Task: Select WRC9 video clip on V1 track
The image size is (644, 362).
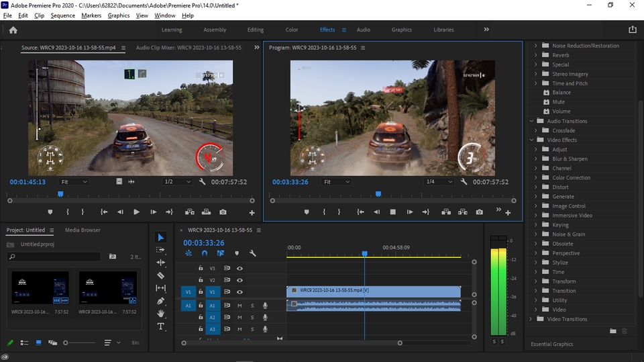Action: 374,291
